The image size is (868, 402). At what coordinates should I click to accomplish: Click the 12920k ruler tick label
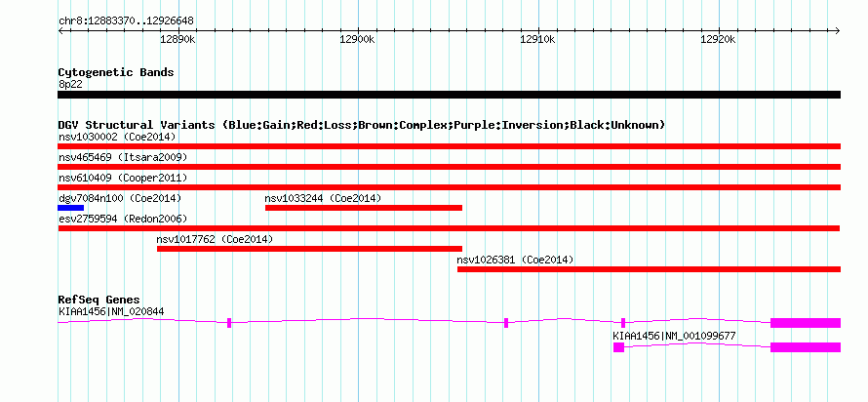click(719, 39)
